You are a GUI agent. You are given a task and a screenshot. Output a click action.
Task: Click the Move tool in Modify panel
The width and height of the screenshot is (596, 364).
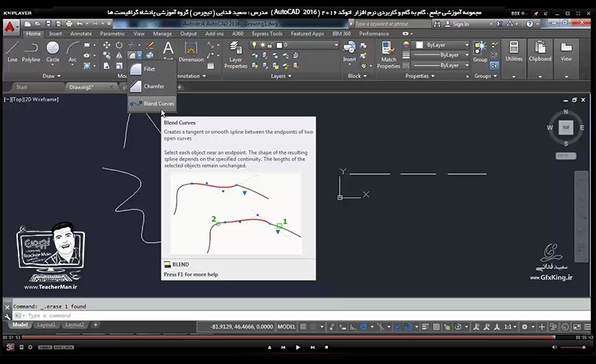tap(107, 45)
